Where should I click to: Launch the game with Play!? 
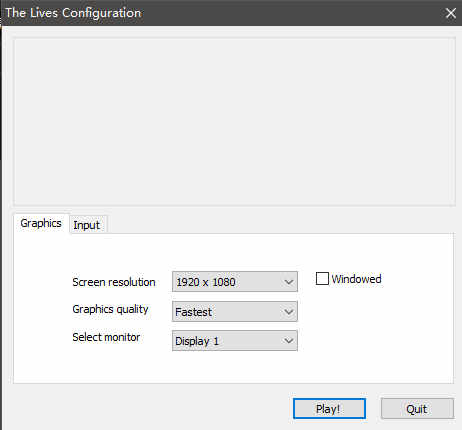point(329,409)
